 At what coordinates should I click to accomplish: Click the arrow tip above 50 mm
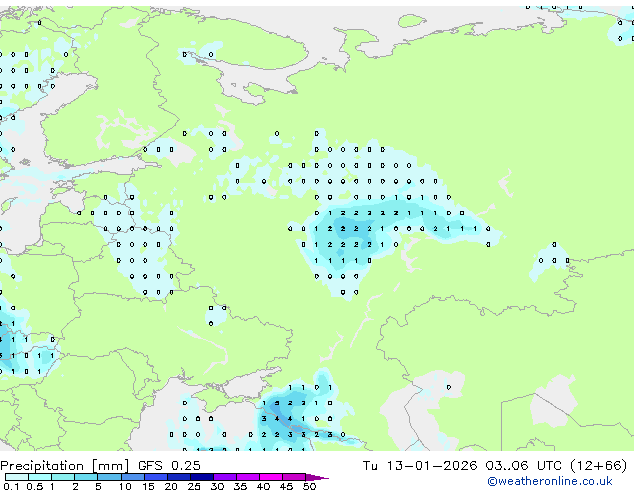click(x=317, y=478)
